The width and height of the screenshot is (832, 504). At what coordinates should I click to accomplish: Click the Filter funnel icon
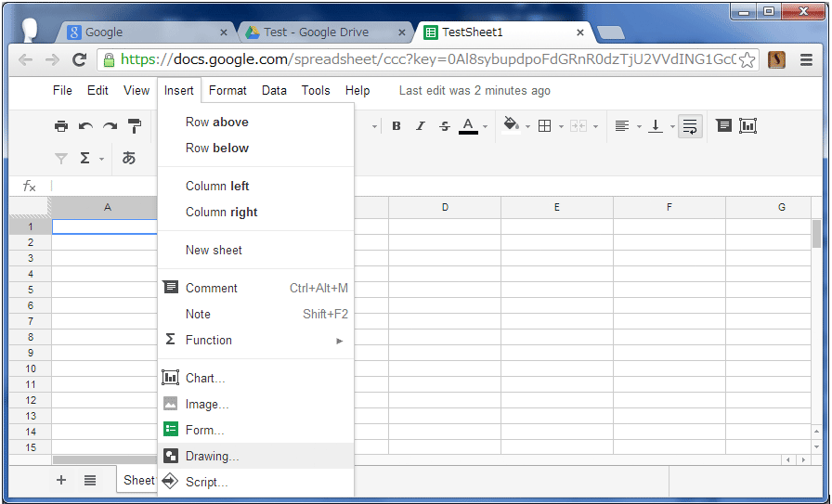(x=61, y=158)
